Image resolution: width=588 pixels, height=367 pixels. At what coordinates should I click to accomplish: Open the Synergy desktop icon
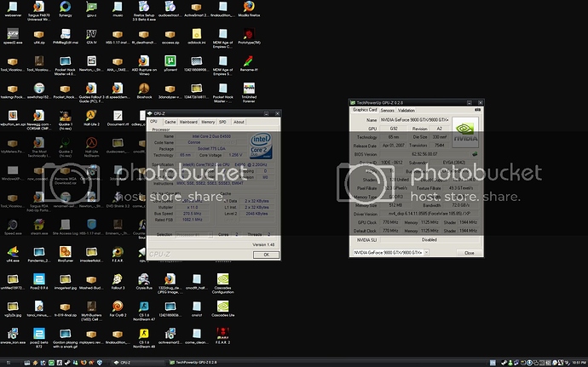click(x=66, y=9)
